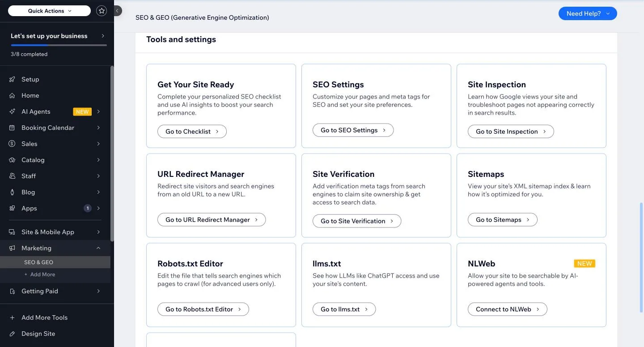Viewport: 644px width, 347px height.
Task: Click the Design Site pencil icon
Action: coord(13,334)
